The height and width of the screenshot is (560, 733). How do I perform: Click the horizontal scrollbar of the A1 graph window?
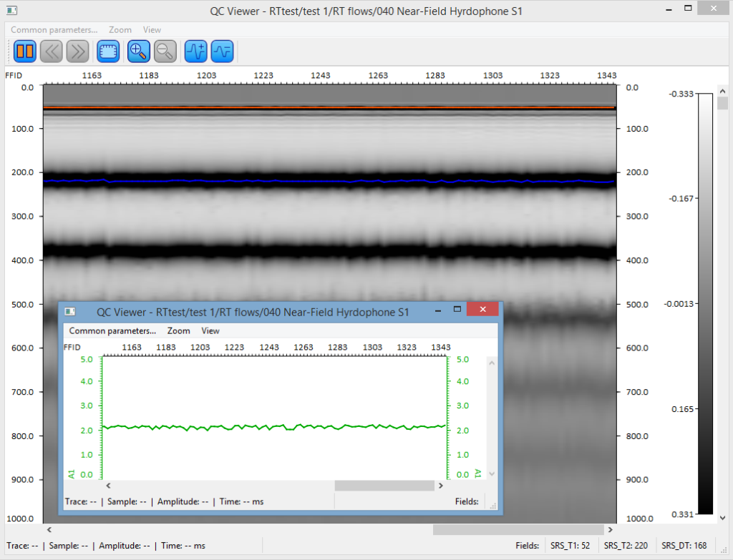point(384,485)
